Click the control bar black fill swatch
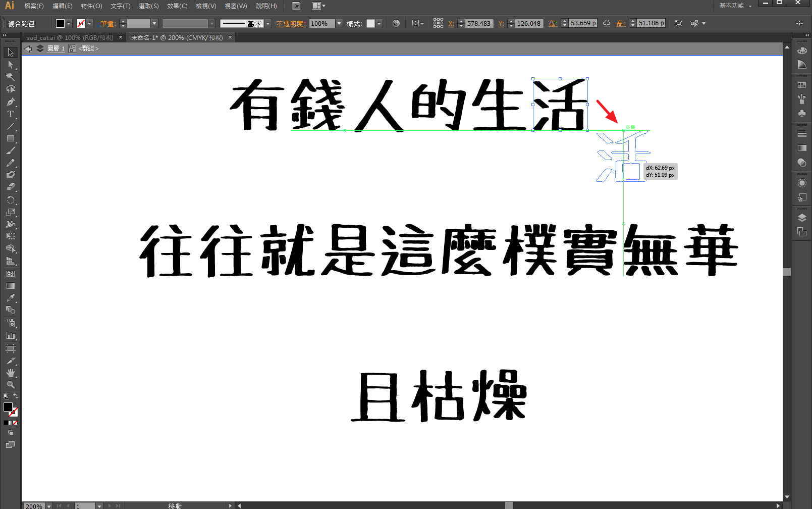Image resolution: width=812 pixels, height=509 pixels. (x=61, y=24)
